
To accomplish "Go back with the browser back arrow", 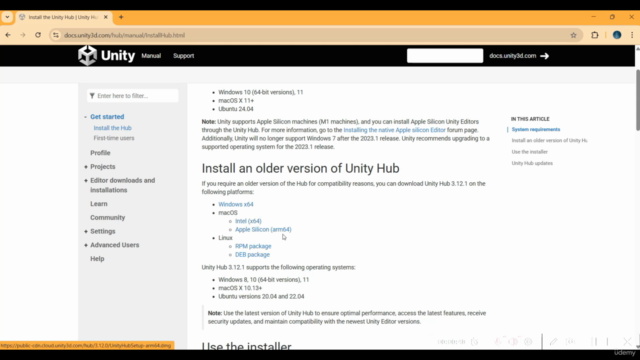I will pos(8,35).
